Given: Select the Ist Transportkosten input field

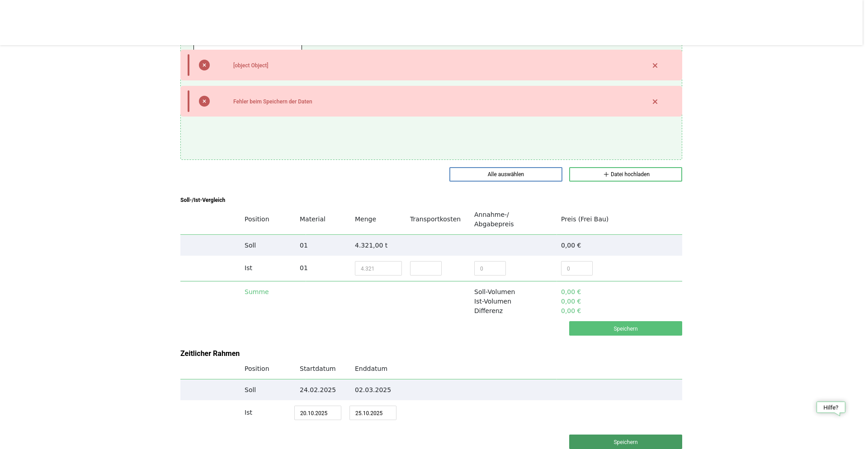Looking at the screenshot, I should click(425, 268).
